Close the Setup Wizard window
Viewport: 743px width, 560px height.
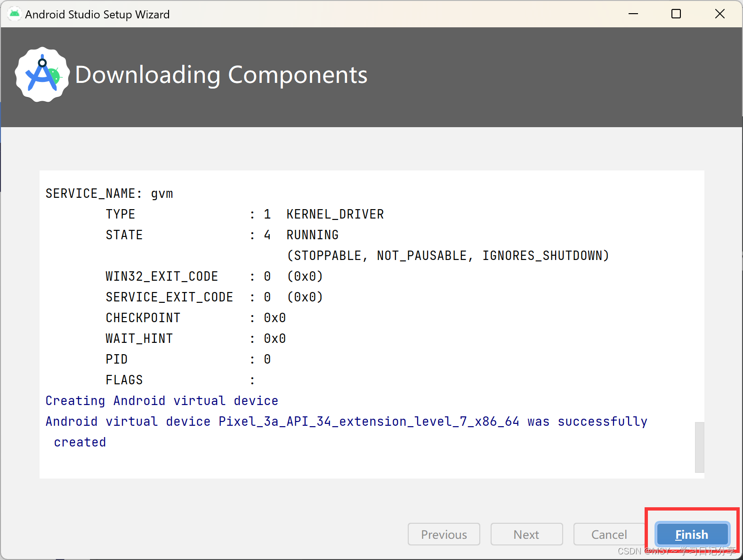719,14
